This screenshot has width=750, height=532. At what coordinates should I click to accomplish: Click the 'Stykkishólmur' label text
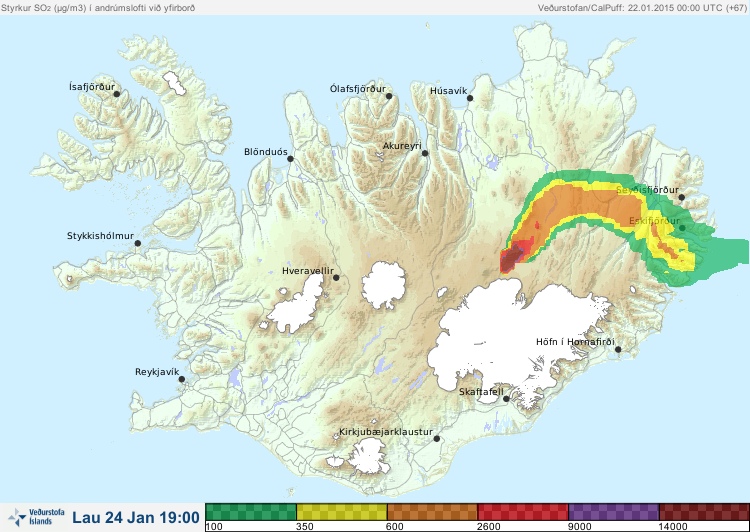pyautogui.click(x=100, y=236)
